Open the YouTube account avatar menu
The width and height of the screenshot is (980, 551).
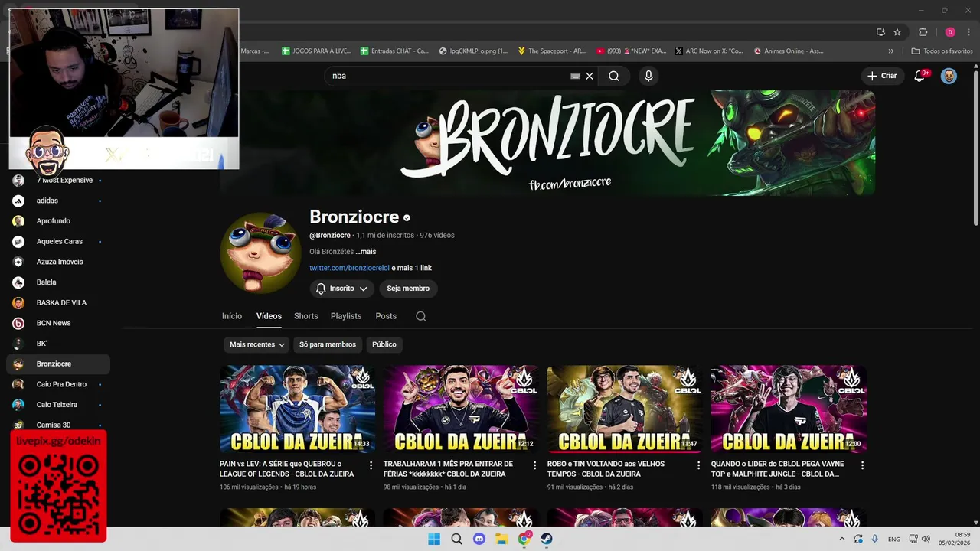point(949,76)
